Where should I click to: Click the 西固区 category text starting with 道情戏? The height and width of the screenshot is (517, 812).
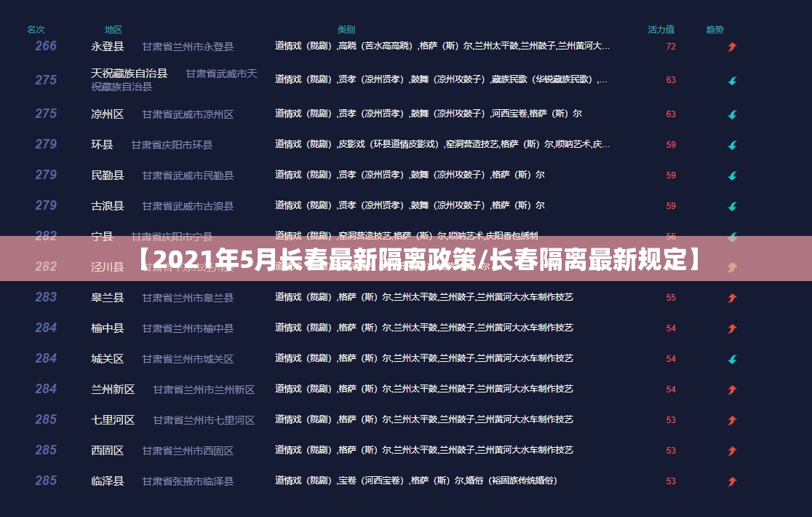click(423, 450)
